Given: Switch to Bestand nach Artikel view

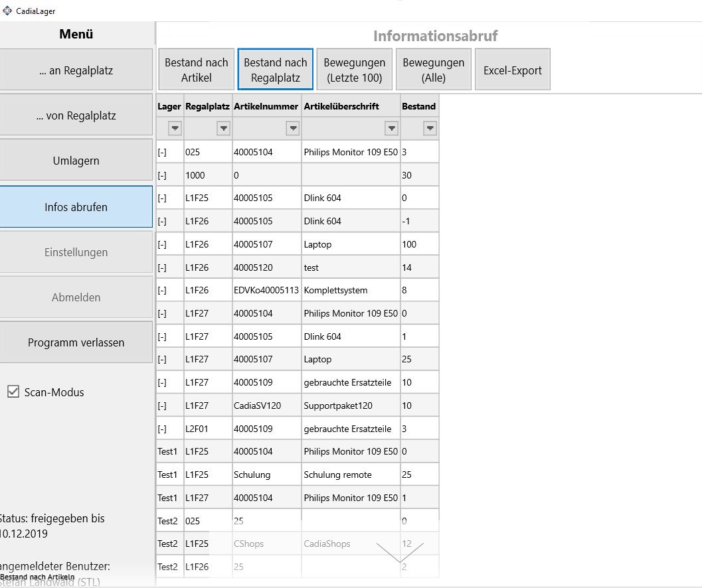Looking at the screenshot, I should pyautogui.click(x=196, y=70).
